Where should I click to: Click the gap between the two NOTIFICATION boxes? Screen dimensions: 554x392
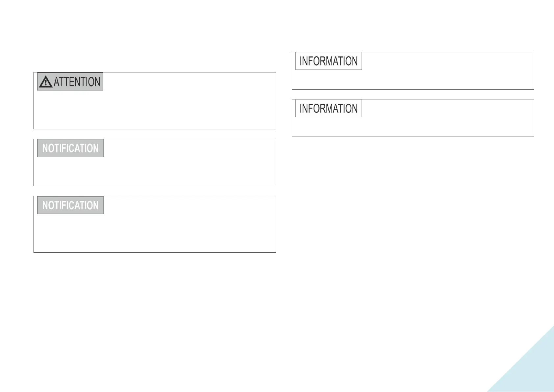[x=155, y=191]
